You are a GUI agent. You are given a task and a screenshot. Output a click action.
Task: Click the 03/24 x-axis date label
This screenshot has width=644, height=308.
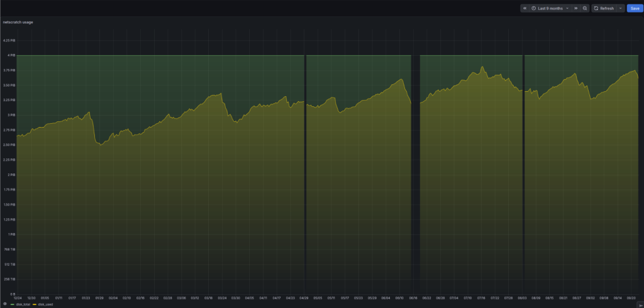coord(222,298)
